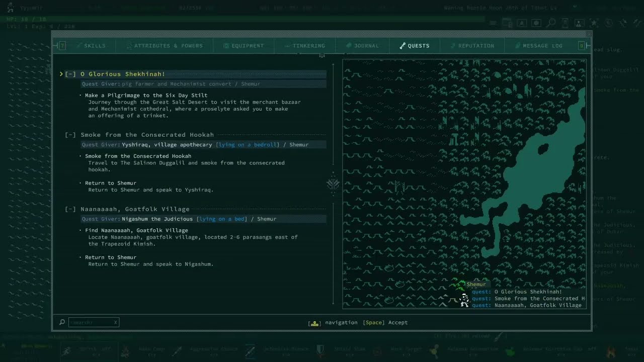Click Quest Giver Yyshiraq, village apothecary line
This screenshot has height=362, width=644.
pos(203,144)
